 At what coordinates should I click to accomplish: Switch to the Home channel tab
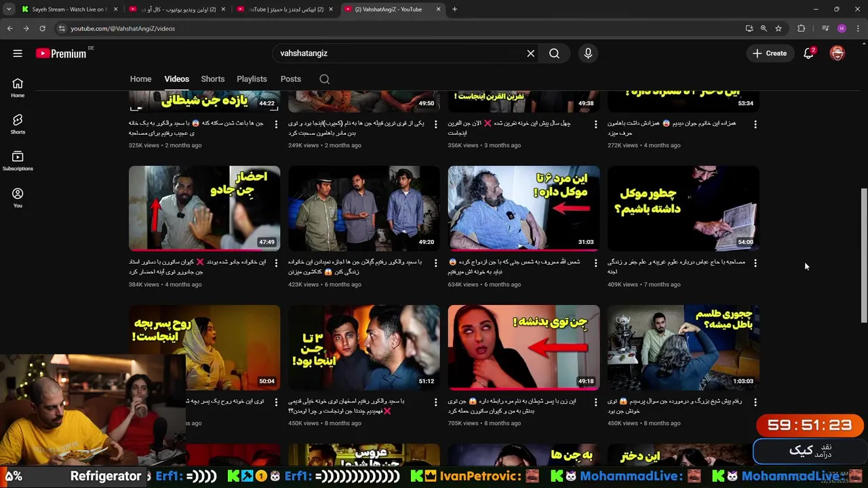click(141, 79)
